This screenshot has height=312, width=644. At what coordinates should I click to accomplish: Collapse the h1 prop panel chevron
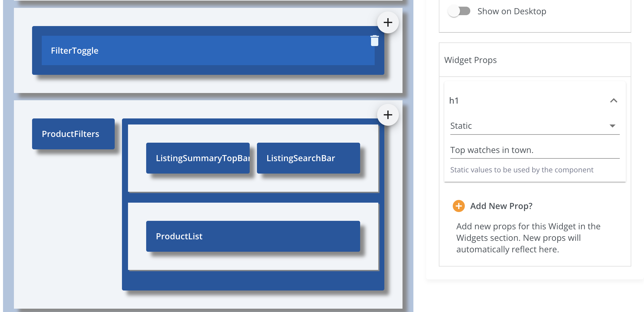[613, 101]
